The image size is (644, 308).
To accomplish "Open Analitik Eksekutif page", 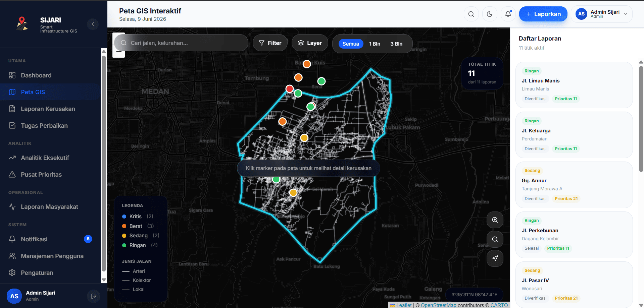I will (50, 158).
